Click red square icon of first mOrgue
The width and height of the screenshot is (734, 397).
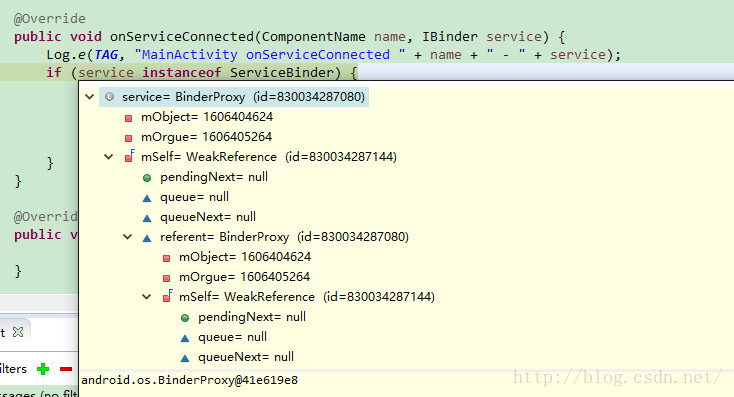128,138
